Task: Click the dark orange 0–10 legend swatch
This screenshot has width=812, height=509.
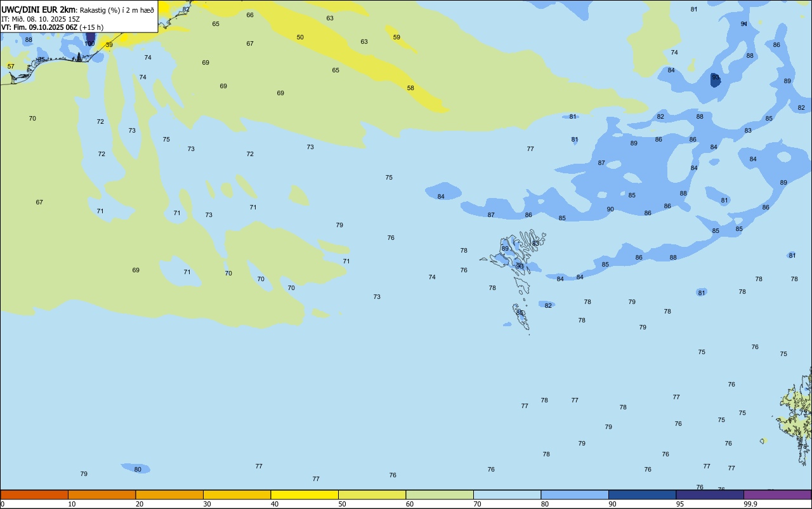Action: [x=34, y=494]
